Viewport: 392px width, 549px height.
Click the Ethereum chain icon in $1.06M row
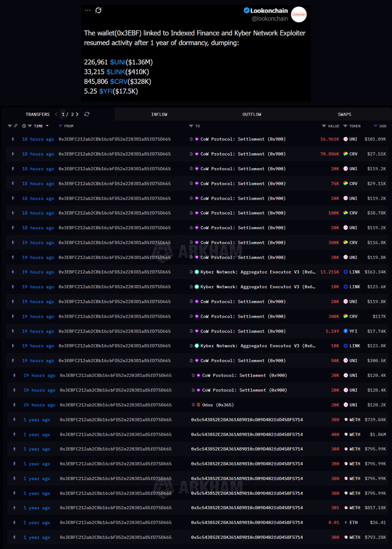[14, 434]
